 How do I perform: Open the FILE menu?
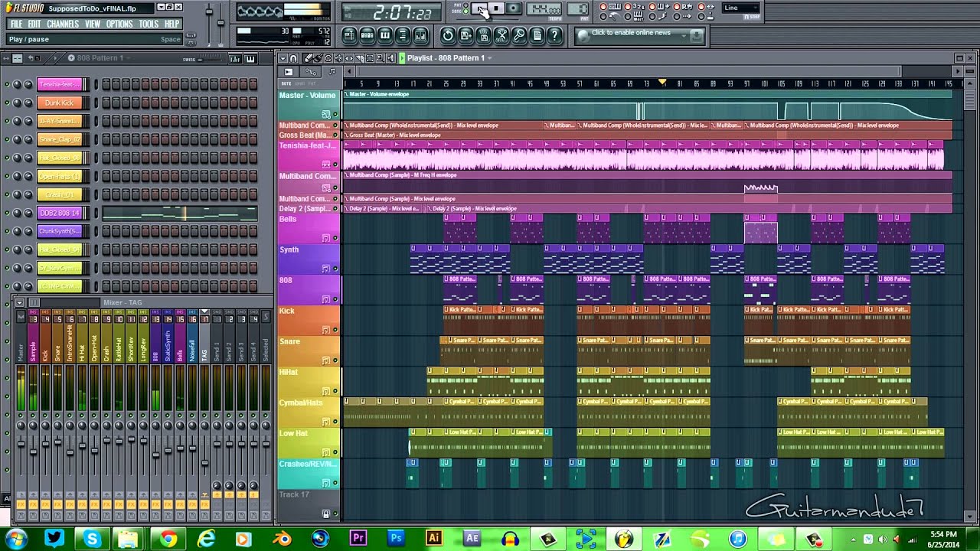pyautogui.click(x=16, y=24)
